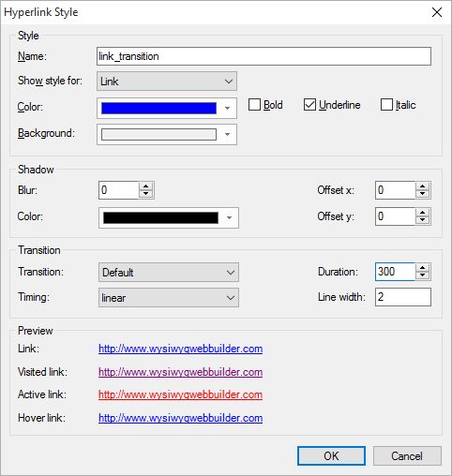The image size is (452, 476).
Task: Decrease the Offset y value
Action: pyautogui.click(x=422, y=220)
